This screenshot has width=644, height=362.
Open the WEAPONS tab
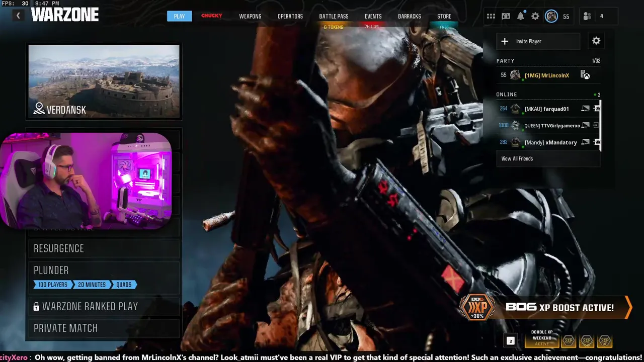point(250,17)
